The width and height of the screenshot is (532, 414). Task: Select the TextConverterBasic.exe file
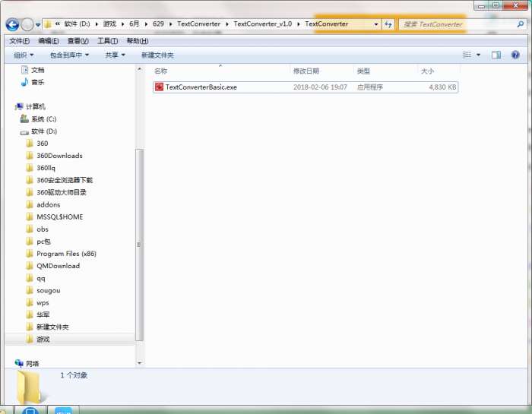[306, 87]
